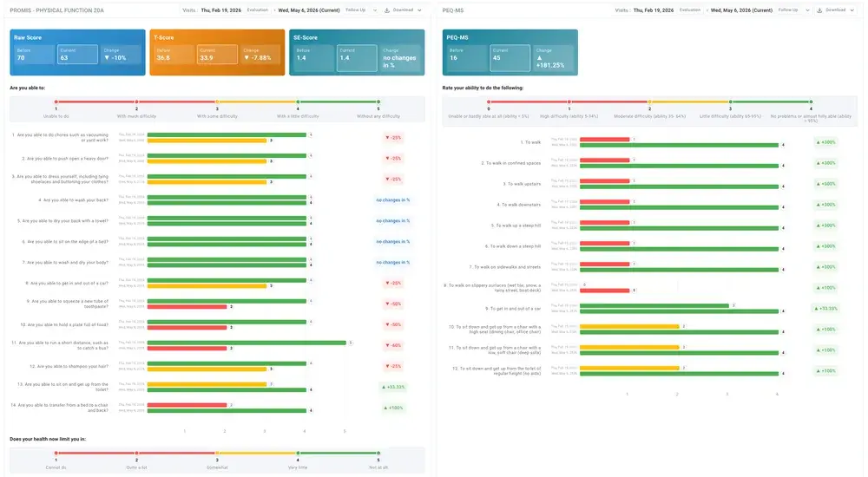Click the PEQ-MS item '7. To walk on sidewalks and streets'
Viewport: 868px width, 477px height.
point(505,267)
